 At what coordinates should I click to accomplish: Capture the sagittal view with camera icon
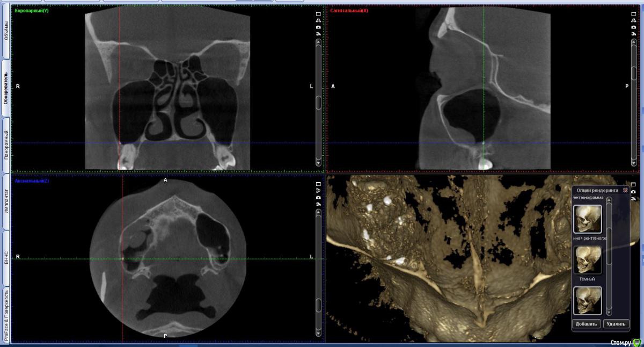point(633,27)
